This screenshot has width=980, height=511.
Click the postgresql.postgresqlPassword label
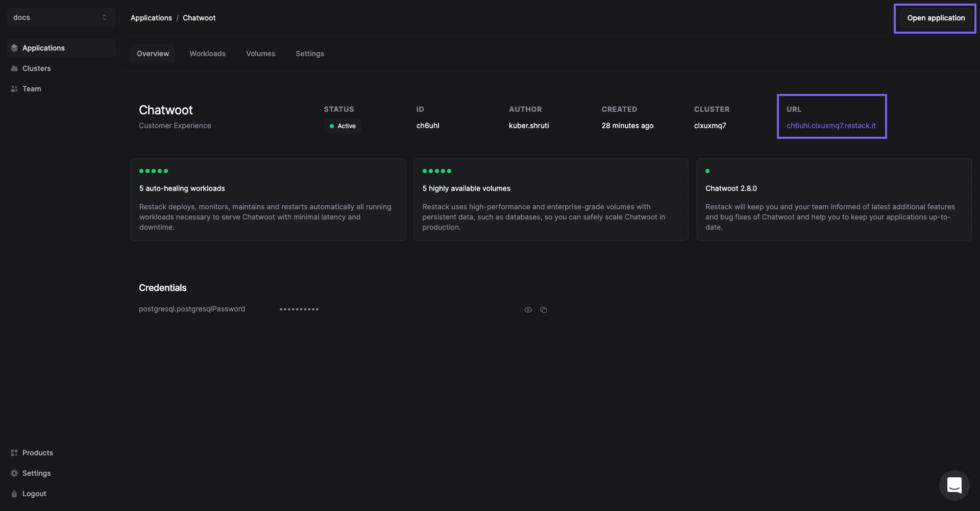(x=192, y=309)
